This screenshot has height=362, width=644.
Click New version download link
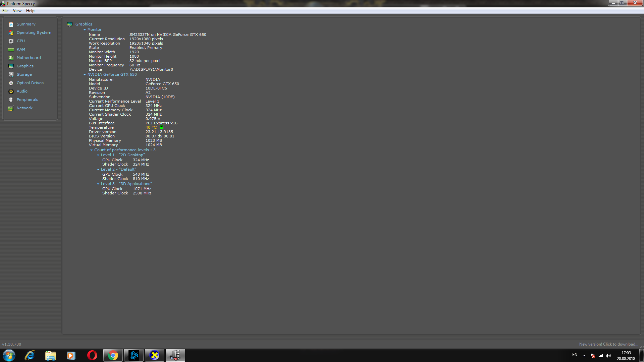608,344
